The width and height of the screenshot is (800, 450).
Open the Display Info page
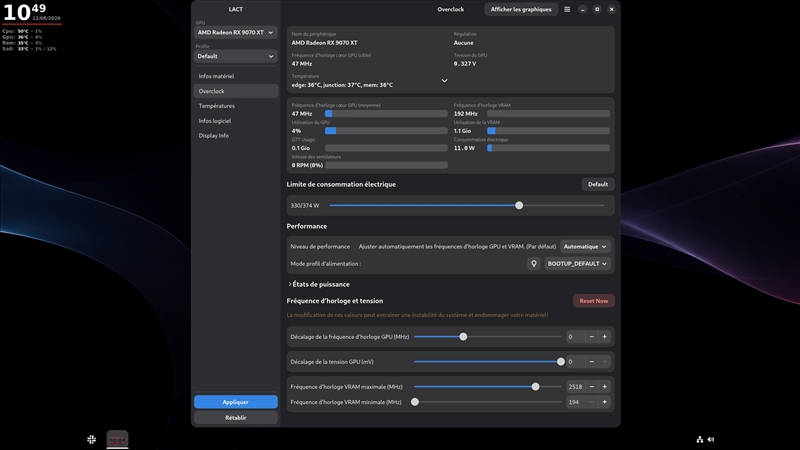[236, 136]
